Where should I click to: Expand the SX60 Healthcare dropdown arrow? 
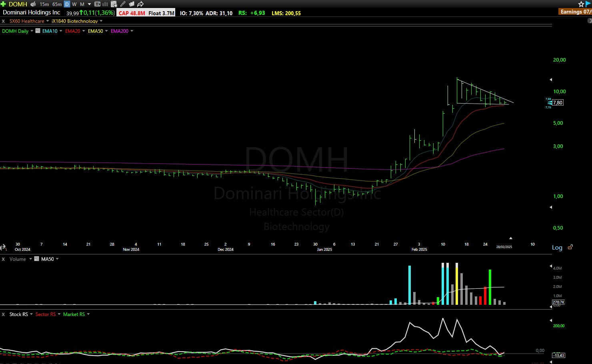pos(48,21)
